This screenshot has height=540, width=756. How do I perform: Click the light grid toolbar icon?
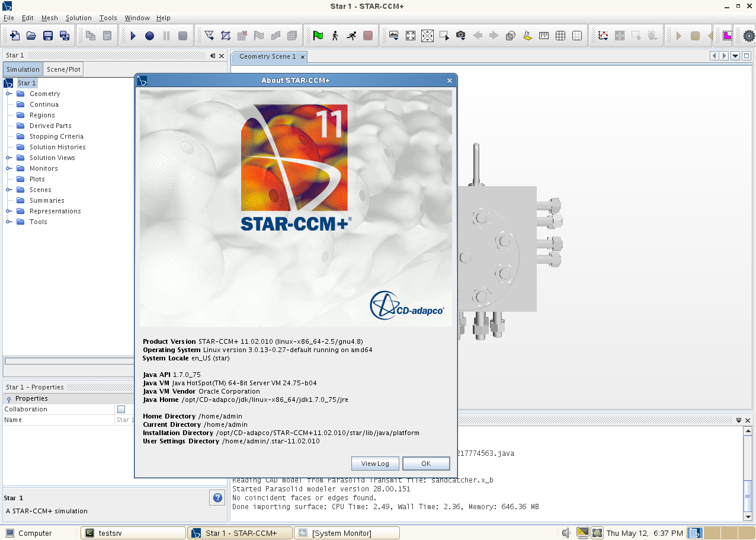[576, 36]
